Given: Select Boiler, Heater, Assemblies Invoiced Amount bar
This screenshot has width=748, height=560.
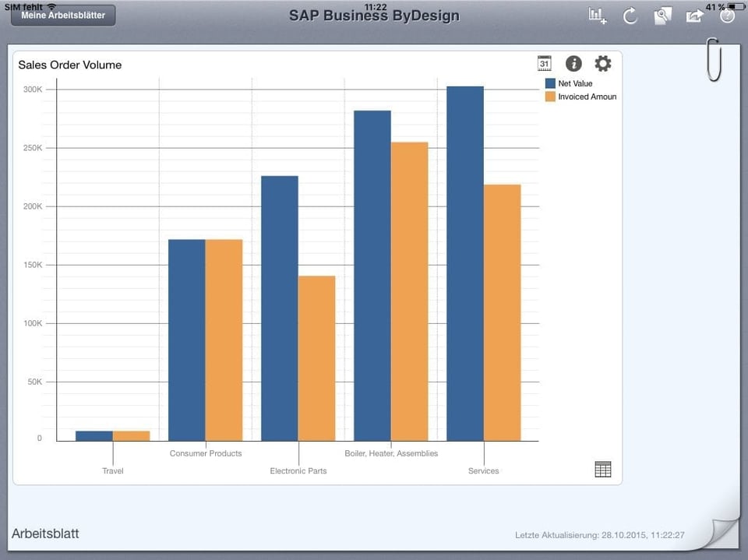Looking at the screenshot, I should 410,292.
